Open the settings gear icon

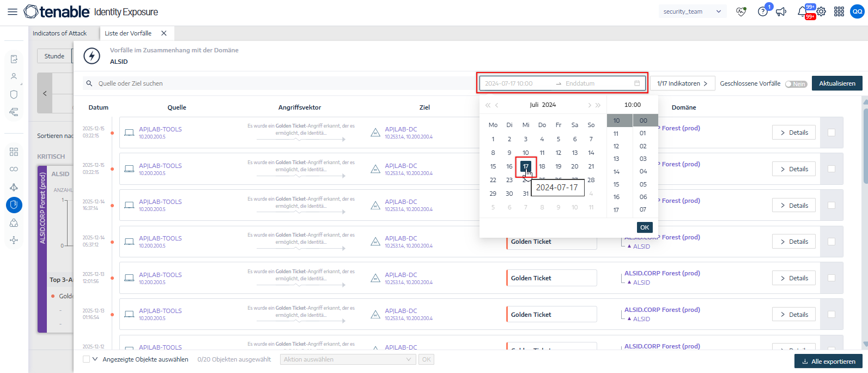tap(821, 11)
